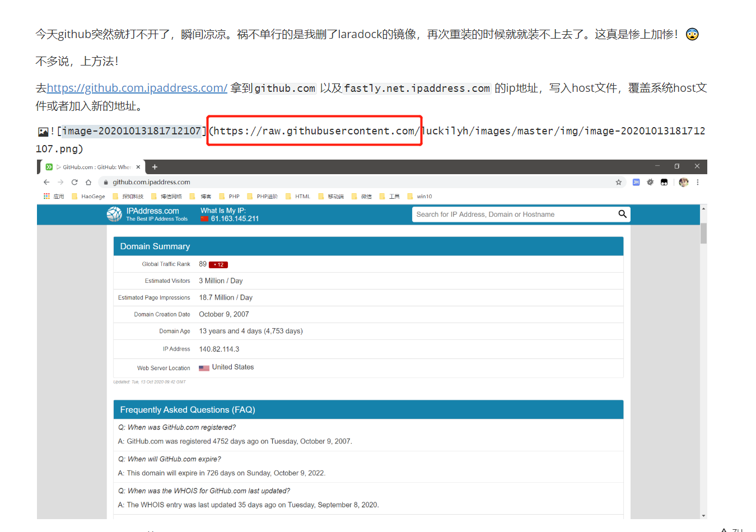Viewport: 756px width, 532px height.
Task: Click the page reload icon
Action: pyautogui.click(x=74, y=182)
